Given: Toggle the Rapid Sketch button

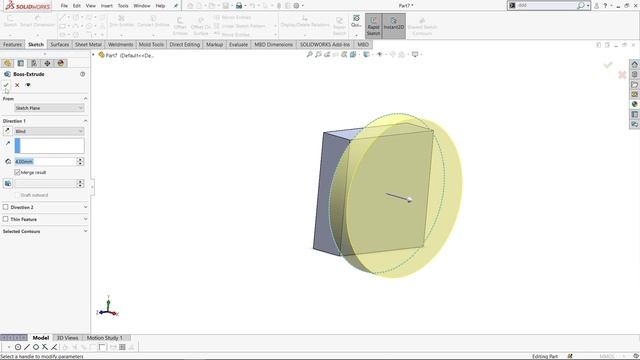Looking at the screenshot, I should click(373, 27).
